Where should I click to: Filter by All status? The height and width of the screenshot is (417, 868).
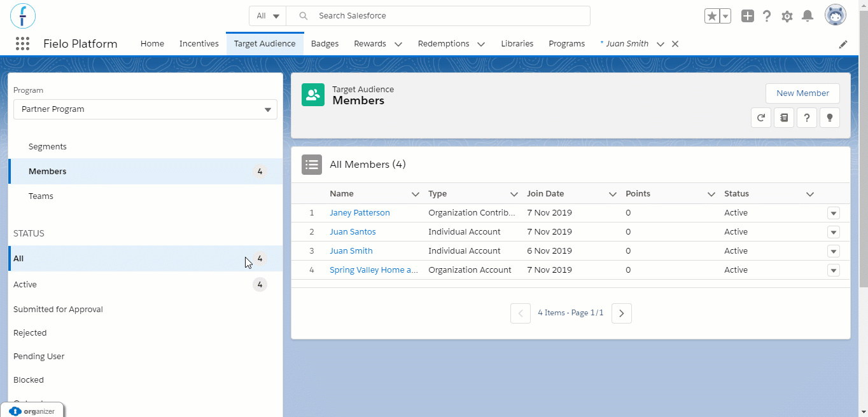coord(146,259)
